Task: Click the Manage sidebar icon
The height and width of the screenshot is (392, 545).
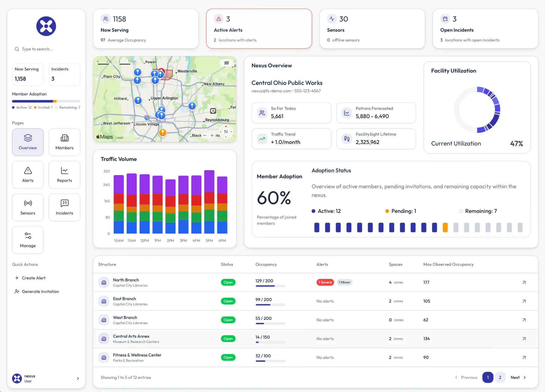Action: (28, 236)
